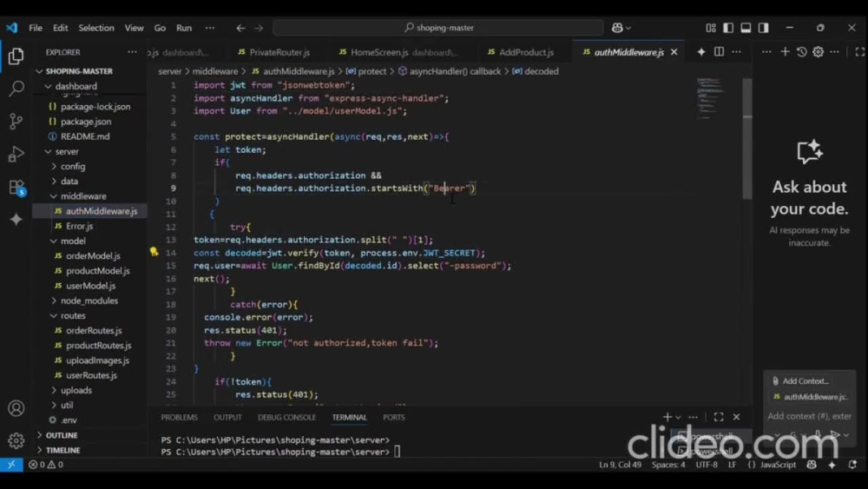Open the sparkle AI view in activity bar
868x489 pixels.
(16, 220)
